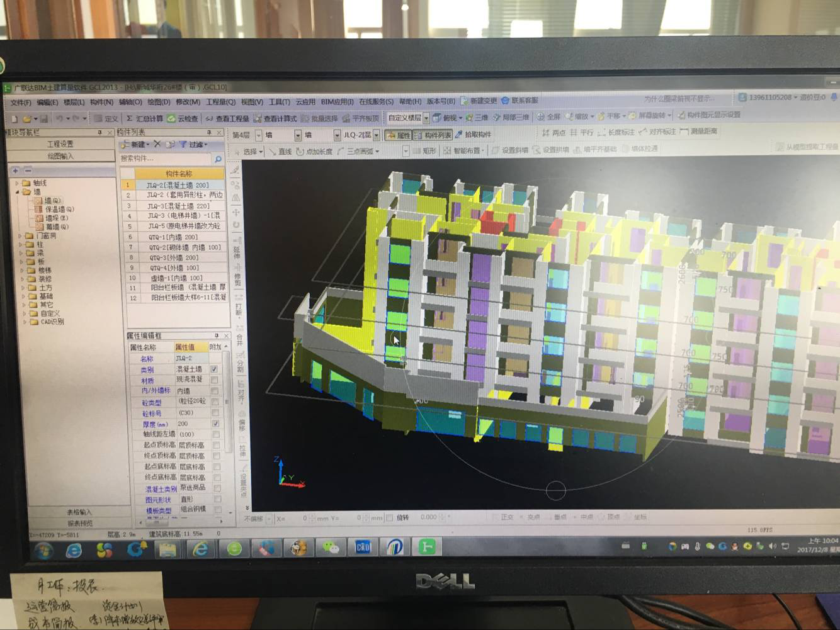This screenshot has width=840, height=630.
Task: Open the 自定义楼层 dropdown
Action: (426, 118)
